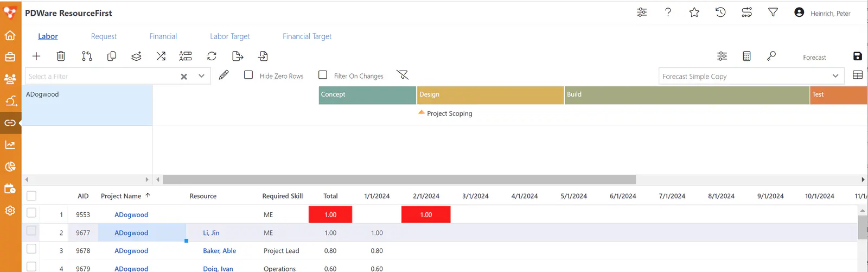The image size is (868, 272).
Task: Expand the Select a Filter dropdown arrow
Action: click(201, 76)
